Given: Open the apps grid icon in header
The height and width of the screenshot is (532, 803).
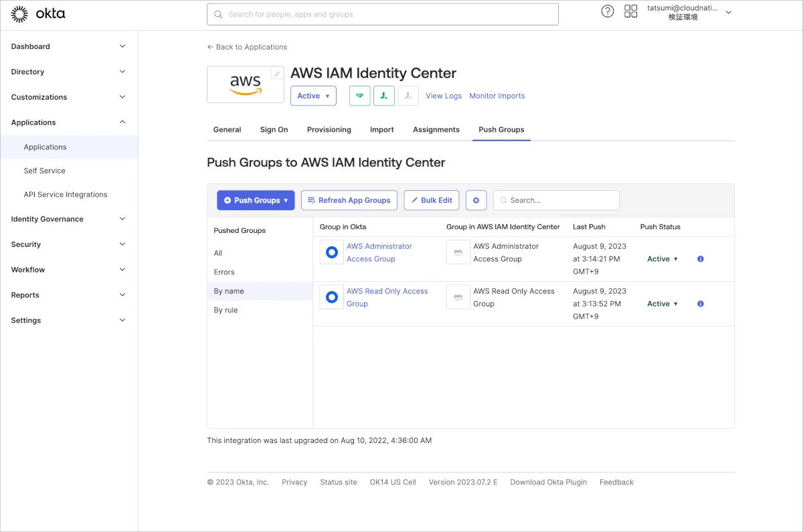Looking at the screenshot, I should 630,11.
